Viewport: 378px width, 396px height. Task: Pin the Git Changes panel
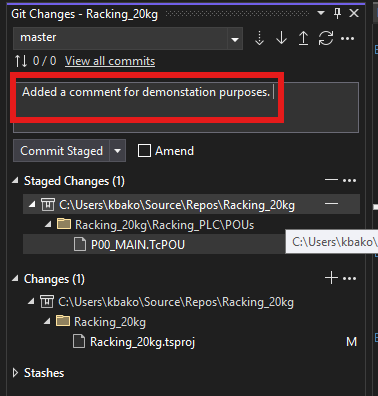click(337, 13)
